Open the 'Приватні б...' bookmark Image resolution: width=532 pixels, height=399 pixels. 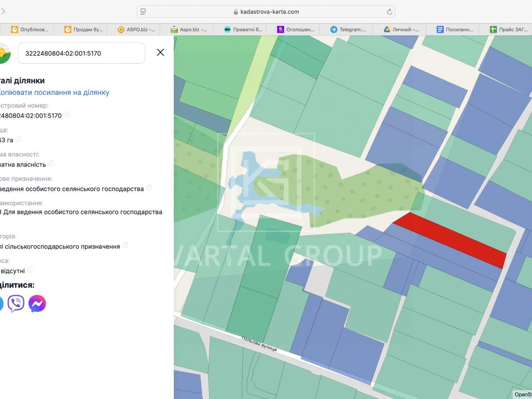point(243,30)
